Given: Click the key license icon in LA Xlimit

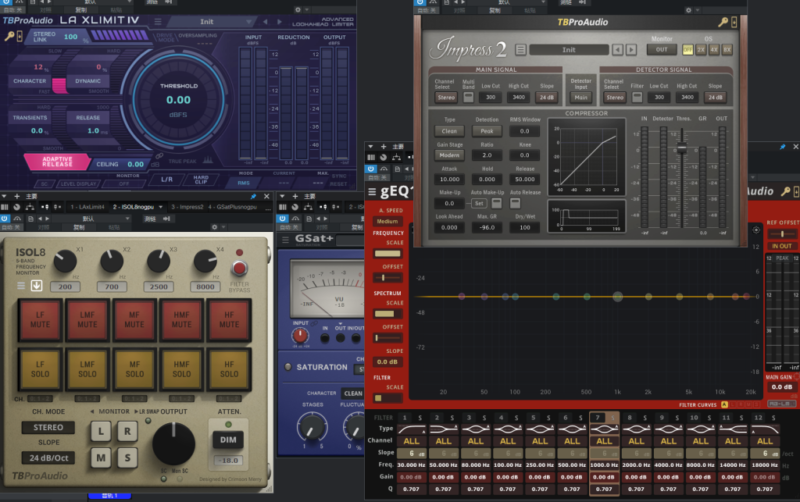Looking at the screenshot, I should 10,36.
